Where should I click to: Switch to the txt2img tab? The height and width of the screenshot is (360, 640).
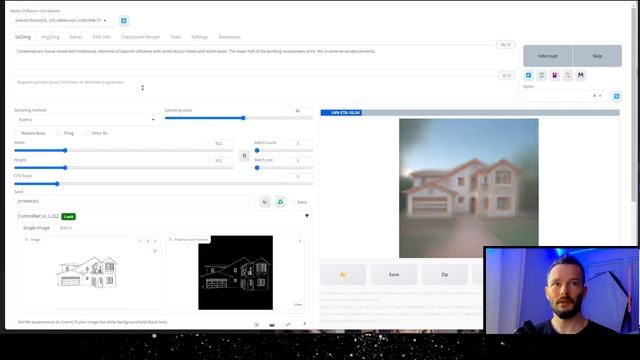point(23,37)
